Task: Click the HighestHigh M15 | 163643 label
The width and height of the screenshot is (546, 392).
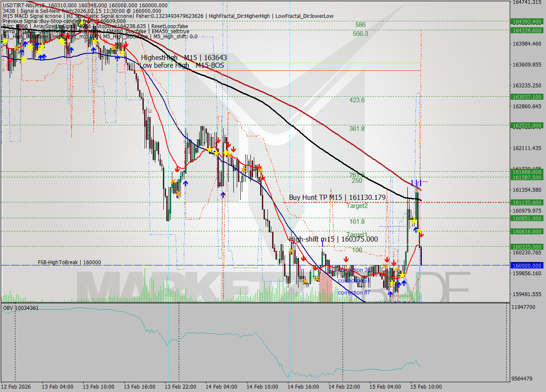Action: click(184, 58)
